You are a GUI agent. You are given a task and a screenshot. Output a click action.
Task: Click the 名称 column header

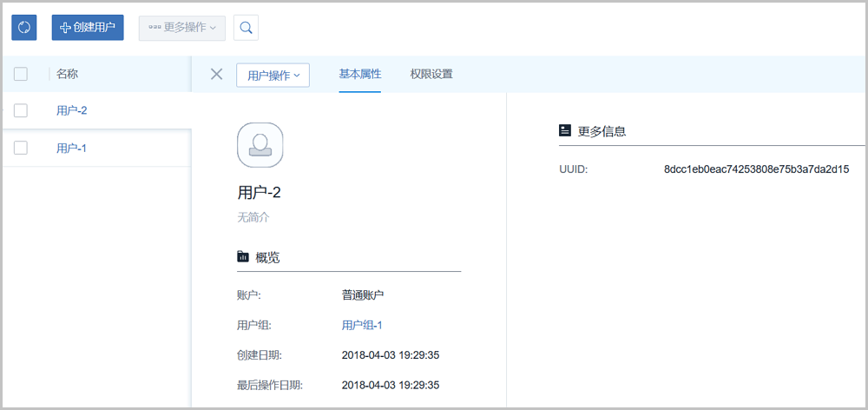click(x=68, y=75)
